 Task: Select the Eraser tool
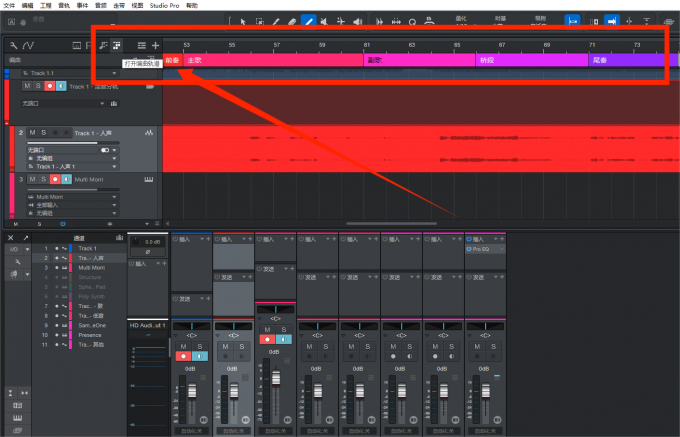292,22
